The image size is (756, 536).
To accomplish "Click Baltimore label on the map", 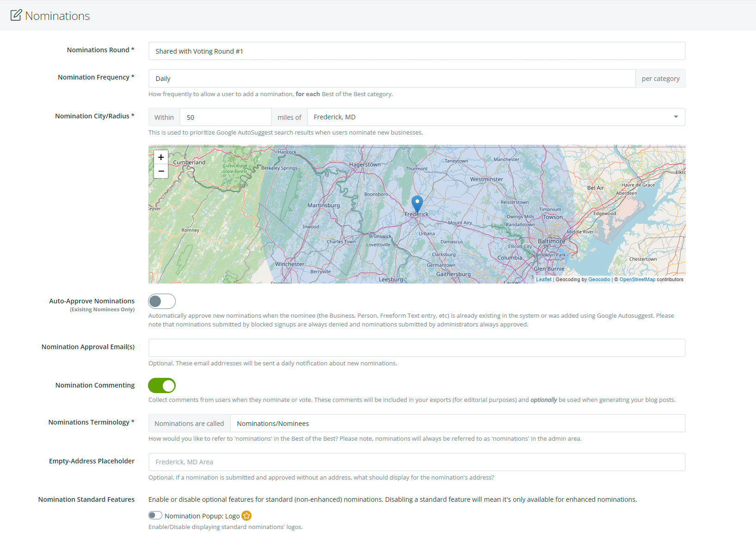I will coord(551,241).
